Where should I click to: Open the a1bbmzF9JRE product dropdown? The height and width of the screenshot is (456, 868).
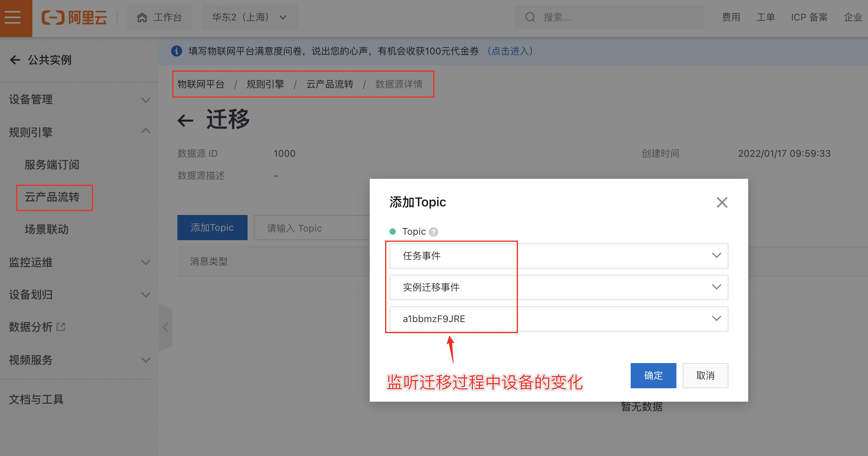point(559,319)
